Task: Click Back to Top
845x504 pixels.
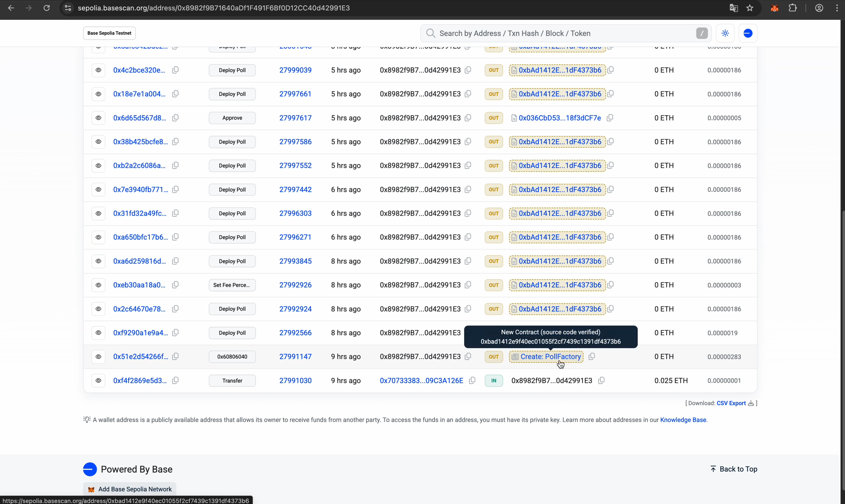Action: [734, 469]
